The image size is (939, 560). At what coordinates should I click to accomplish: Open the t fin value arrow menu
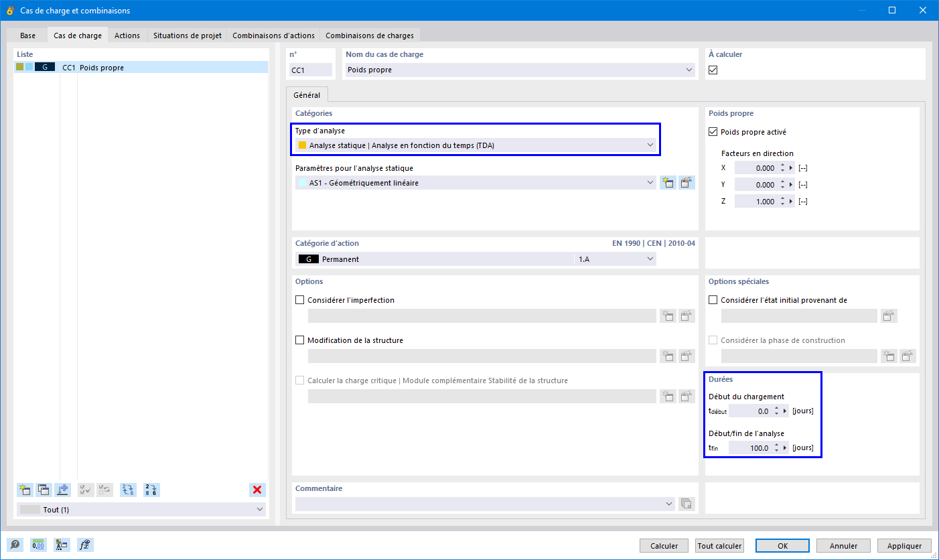pyautogui.click(x=785, y=448)
